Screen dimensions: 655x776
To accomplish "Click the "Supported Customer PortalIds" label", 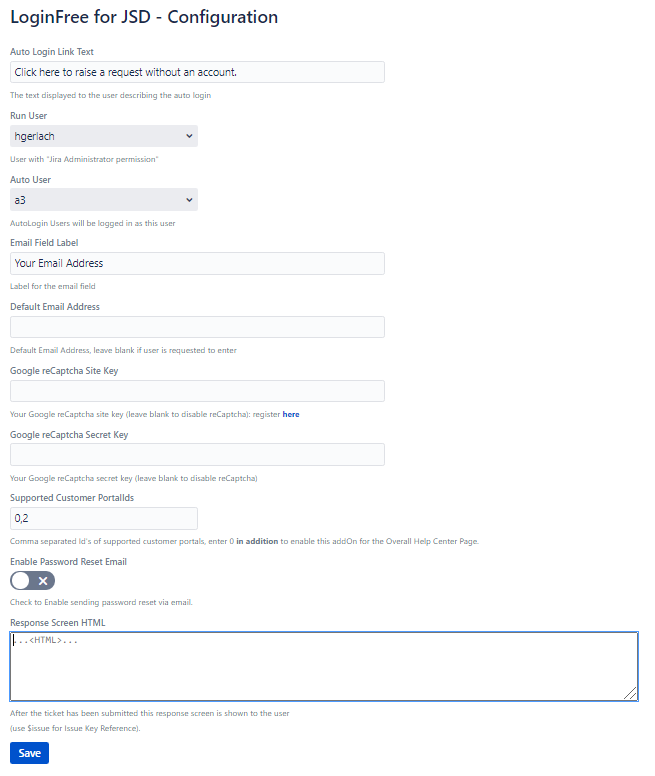I will point(70,498).
